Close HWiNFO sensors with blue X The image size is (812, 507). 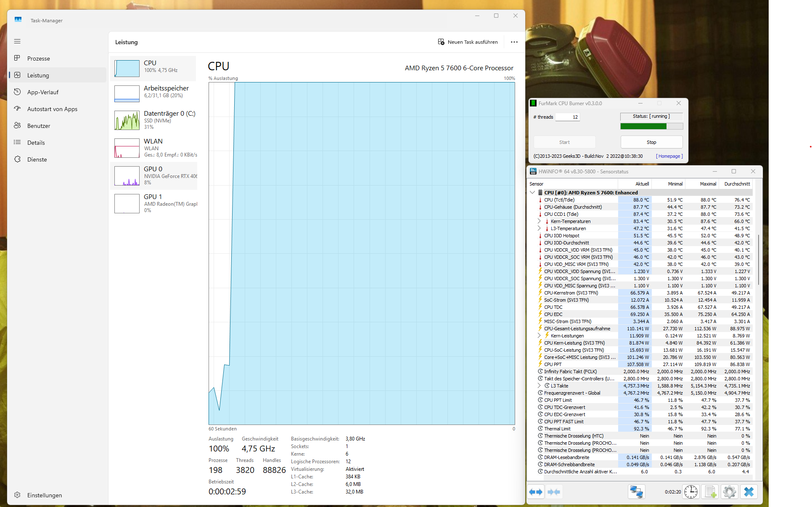click(x=749, y=492)
